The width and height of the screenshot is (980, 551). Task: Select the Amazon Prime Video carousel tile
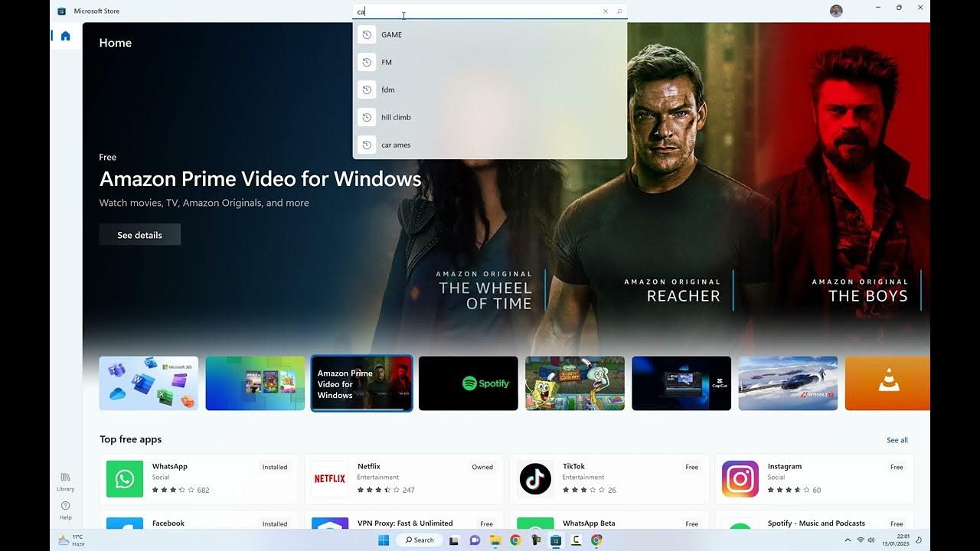[362, 383]
